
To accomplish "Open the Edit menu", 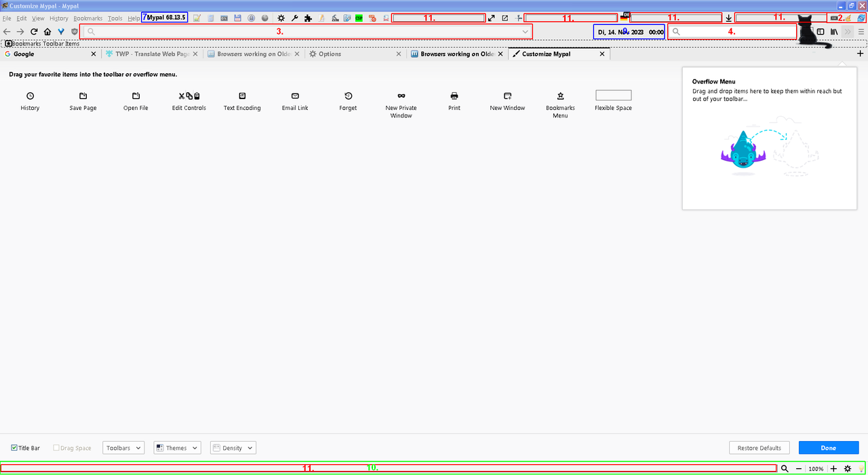I will 22,18.
